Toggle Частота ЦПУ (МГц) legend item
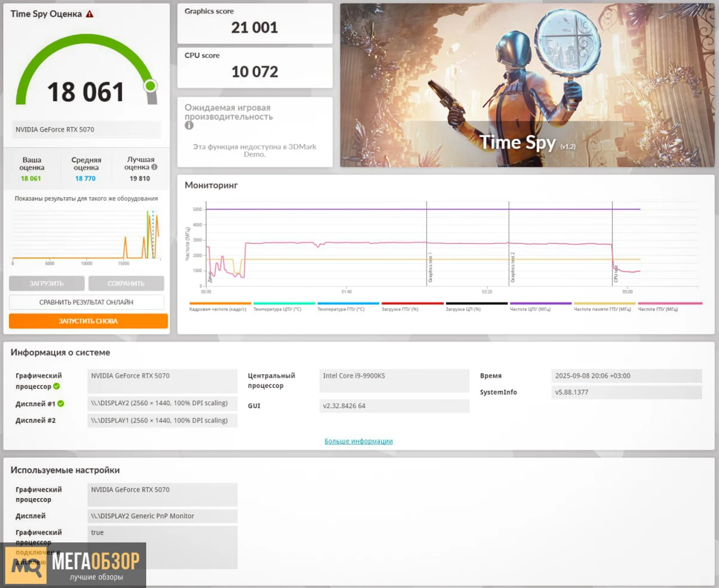The height and width of the screenshot is (588, 719). pos(540,306)
